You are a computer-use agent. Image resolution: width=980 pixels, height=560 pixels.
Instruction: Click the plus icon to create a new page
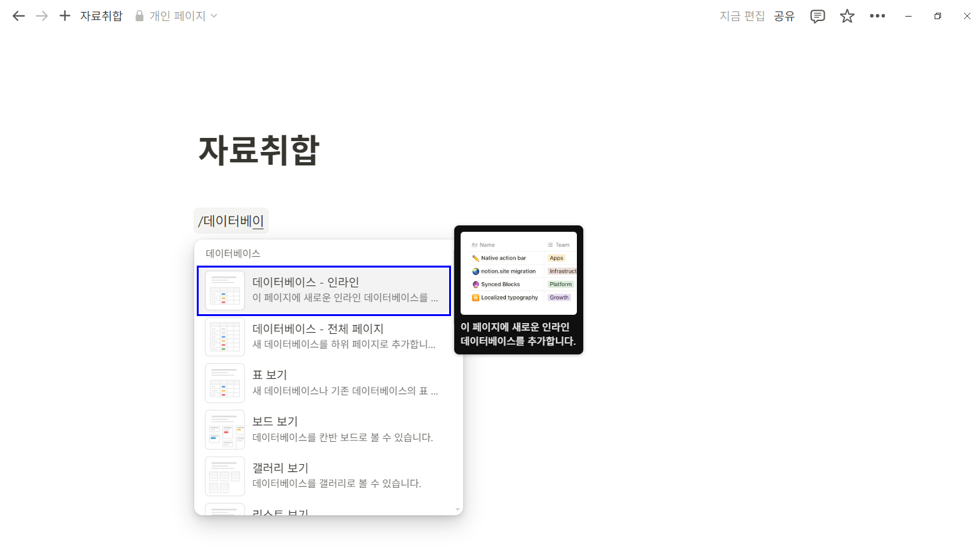point(65,16)
